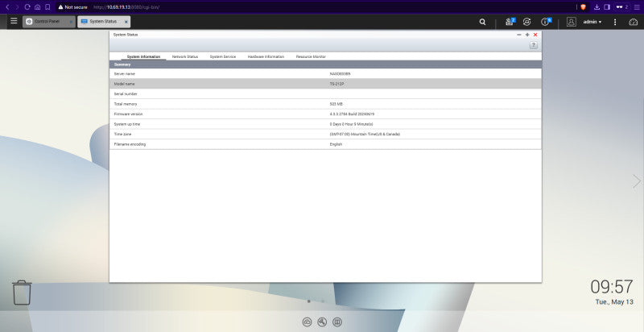Click browser home button
This screenshot has height=332, width=644.
point(37,7)
